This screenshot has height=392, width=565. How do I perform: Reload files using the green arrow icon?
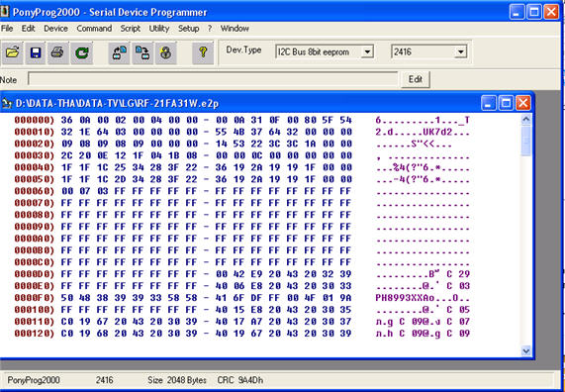[82, 53]
